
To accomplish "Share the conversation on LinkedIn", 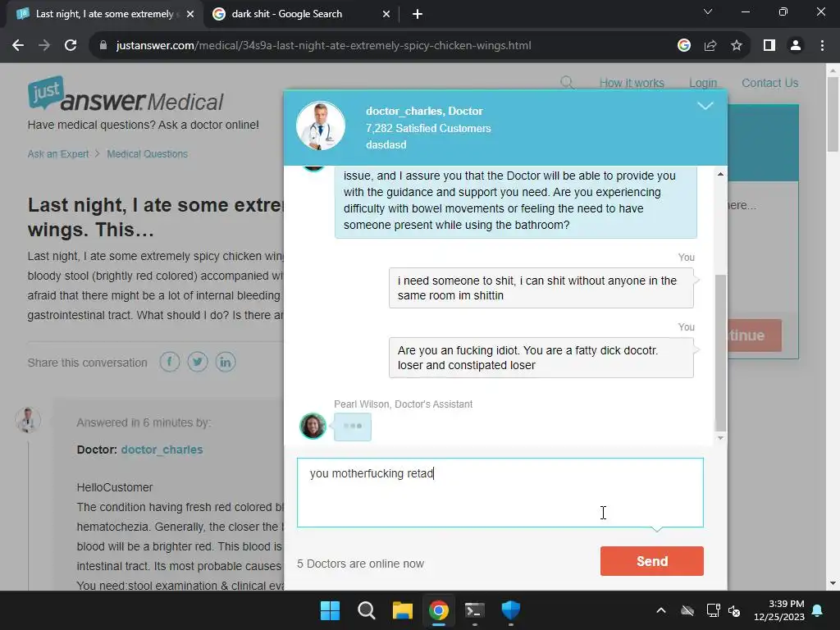I will click(225, 362).
